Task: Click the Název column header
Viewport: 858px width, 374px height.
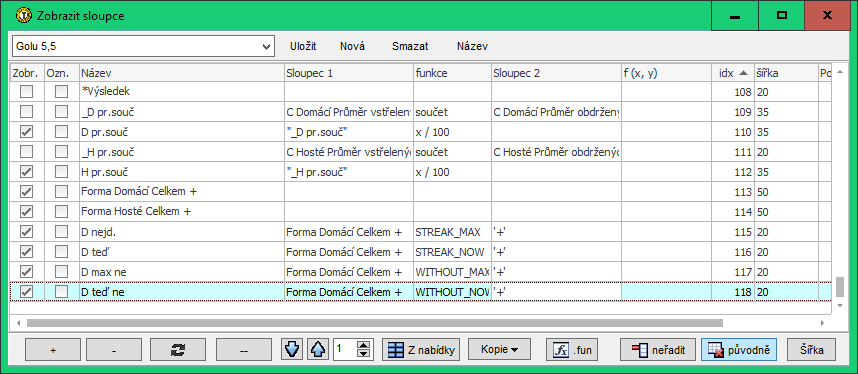Action: [x=182, y=72]
